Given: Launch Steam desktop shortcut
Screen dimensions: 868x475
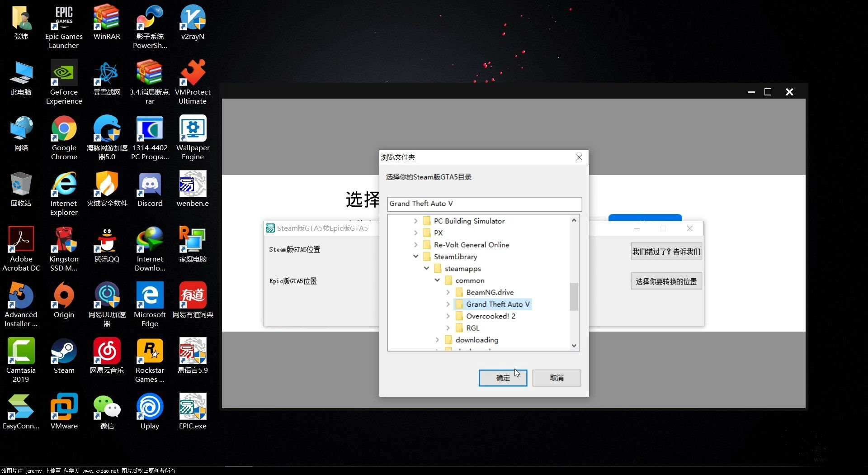Looking at the screenshot, I should (x=64, y=356).
